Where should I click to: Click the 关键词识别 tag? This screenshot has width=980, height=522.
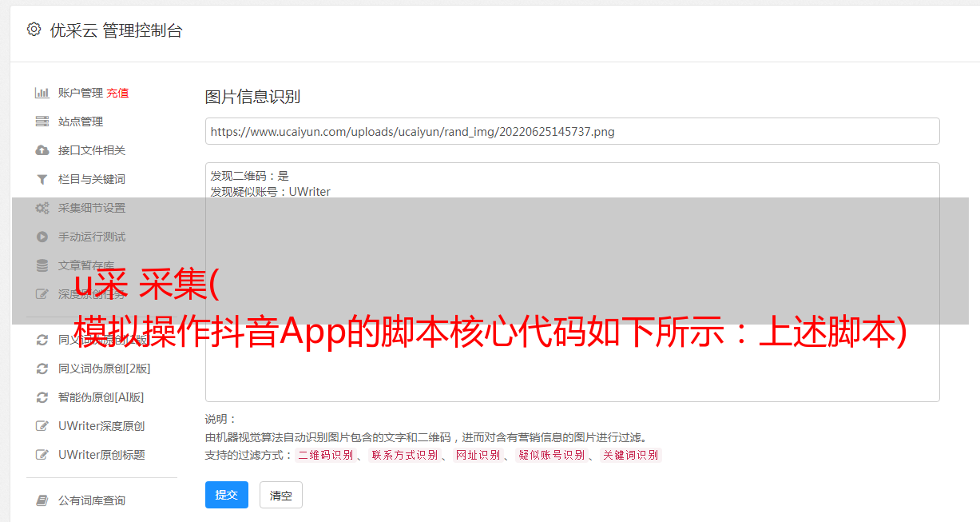(631, 455)
